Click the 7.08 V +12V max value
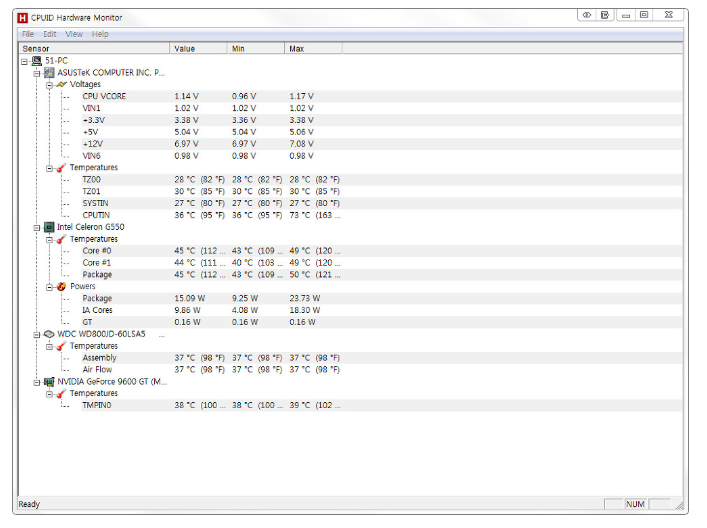 pyautogui.click(x=302, y=144)
